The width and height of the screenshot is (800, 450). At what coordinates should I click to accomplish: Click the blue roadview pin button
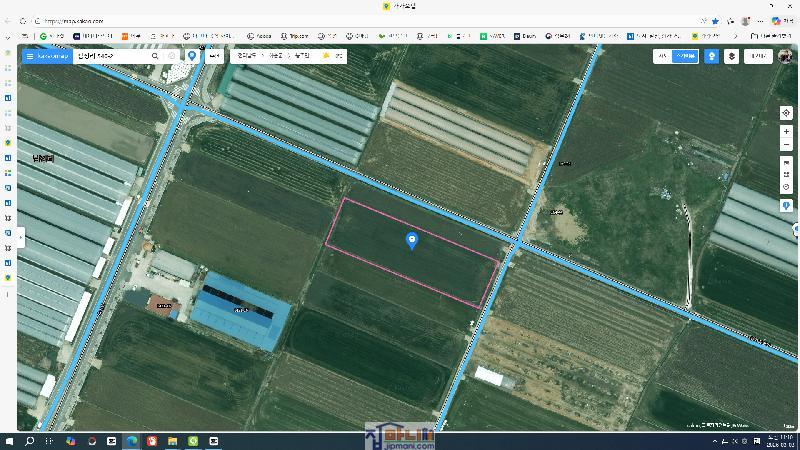(711, 57)
